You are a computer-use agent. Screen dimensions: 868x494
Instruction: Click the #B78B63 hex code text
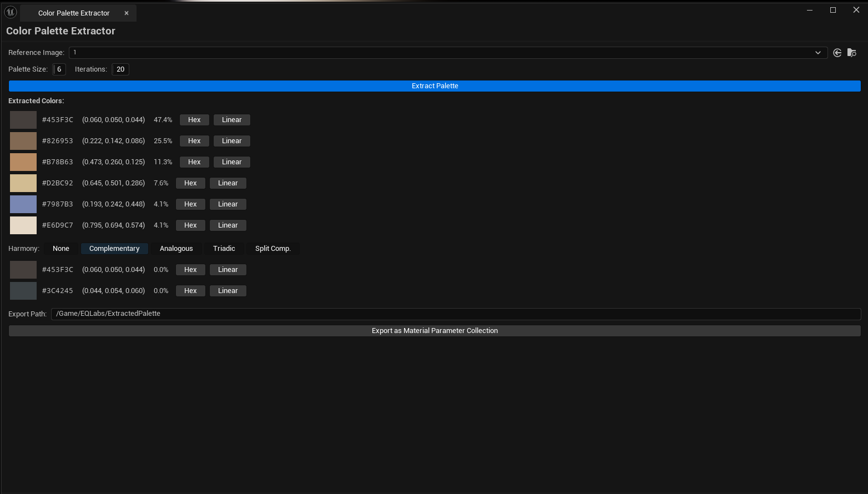(x=58, y=162)
